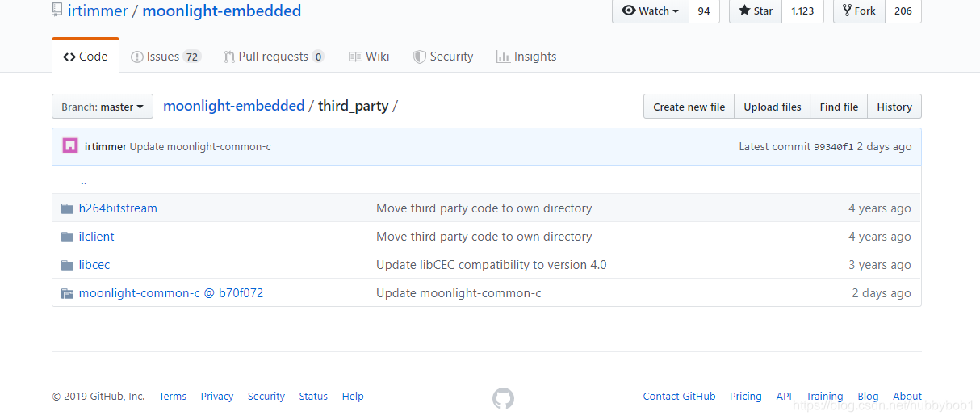Viewport: 980px width, 420px height.
Task: Open the Security tab
Action: [x=443, y=57]
